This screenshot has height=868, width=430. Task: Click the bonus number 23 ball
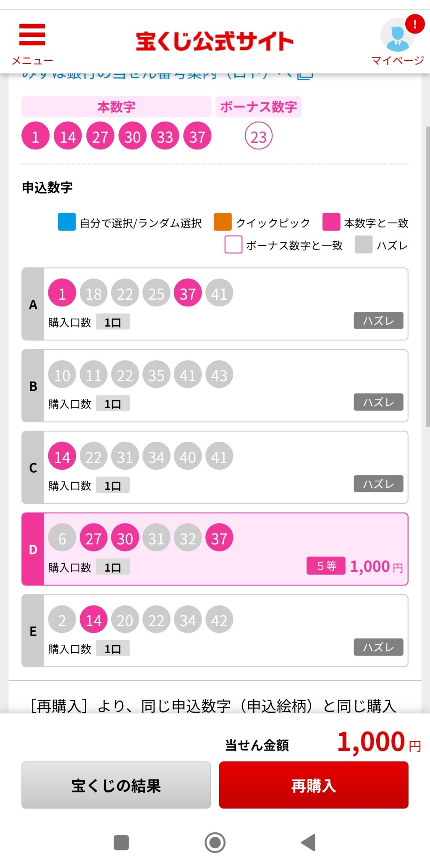[x=259, y=136]
